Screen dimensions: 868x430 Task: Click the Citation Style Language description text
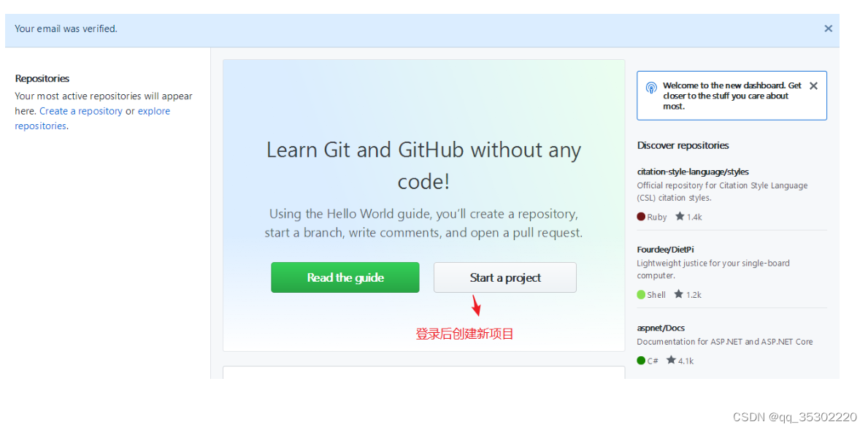coord(723,191)
